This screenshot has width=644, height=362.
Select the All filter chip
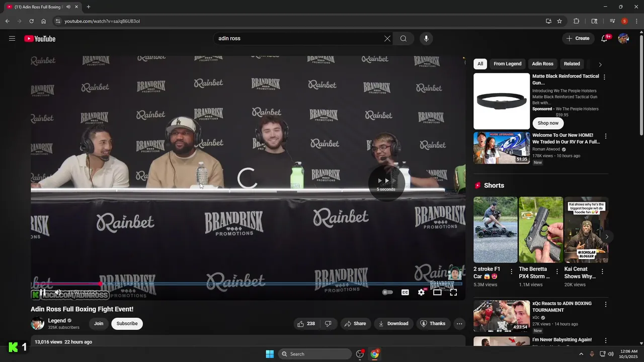(480, 64)
